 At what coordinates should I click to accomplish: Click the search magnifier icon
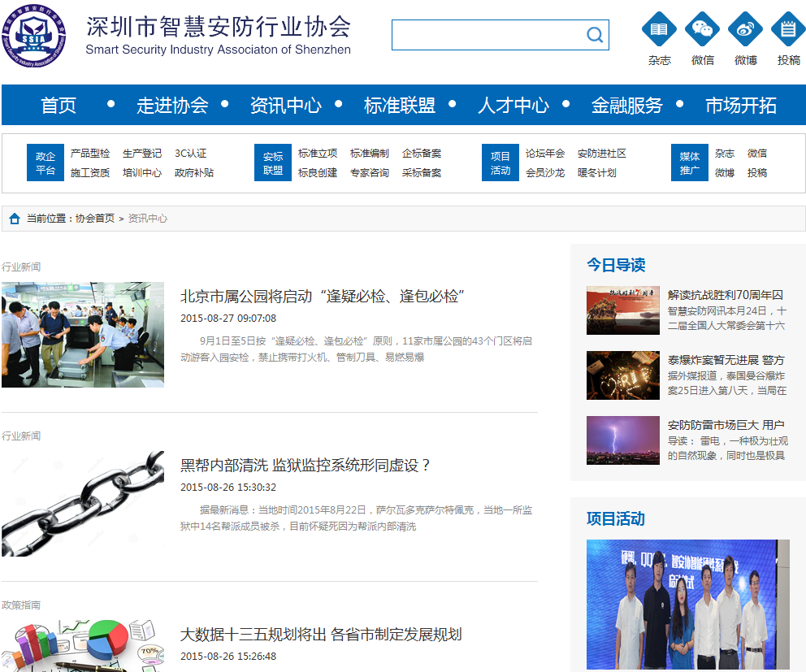coord(595,35)
